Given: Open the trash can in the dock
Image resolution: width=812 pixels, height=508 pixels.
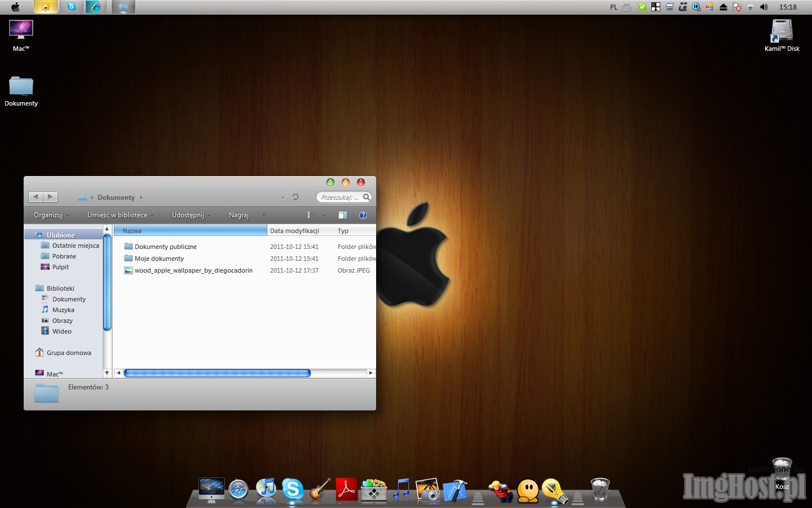Looking at the screenshot, I should click(x=600, y=489).
